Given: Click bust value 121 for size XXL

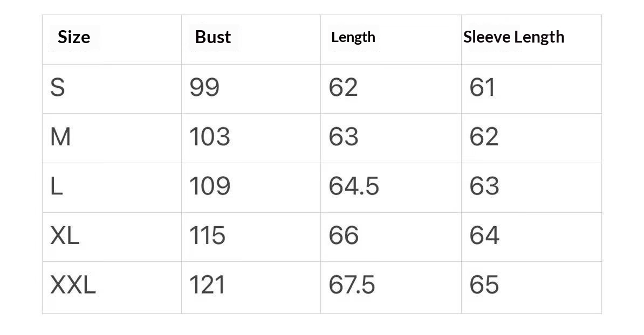Looking at the screenshot, I should coord(207,285).
